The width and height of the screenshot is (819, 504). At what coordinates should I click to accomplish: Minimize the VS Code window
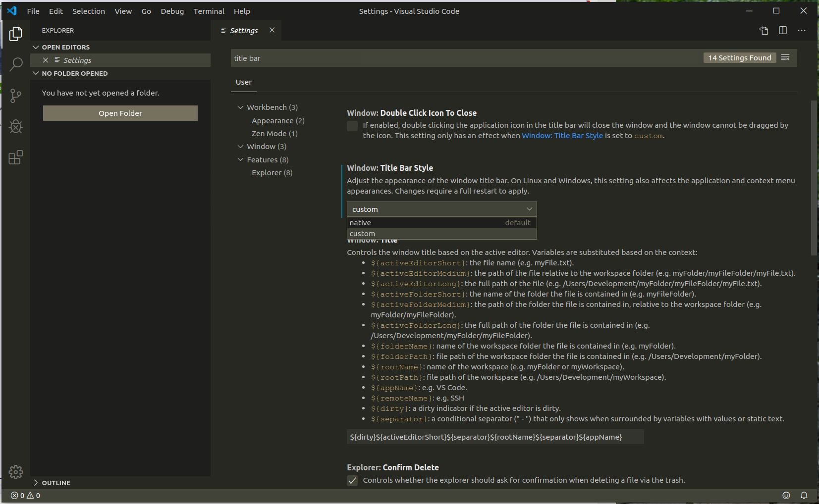pos(749,11)
